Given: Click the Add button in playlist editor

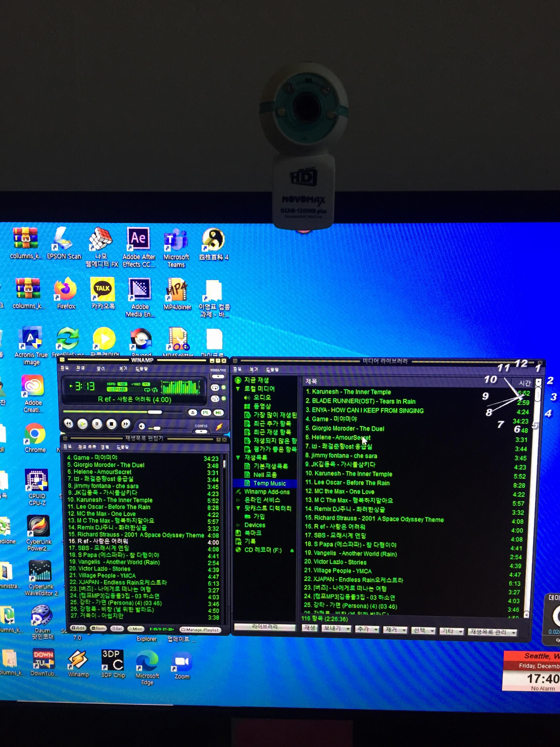Looking at the screenshot, I should 78,628.
